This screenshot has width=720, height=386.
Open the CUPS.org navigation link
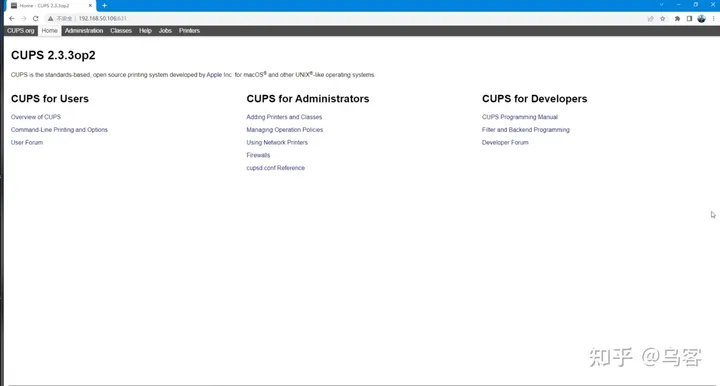[21, 31]
